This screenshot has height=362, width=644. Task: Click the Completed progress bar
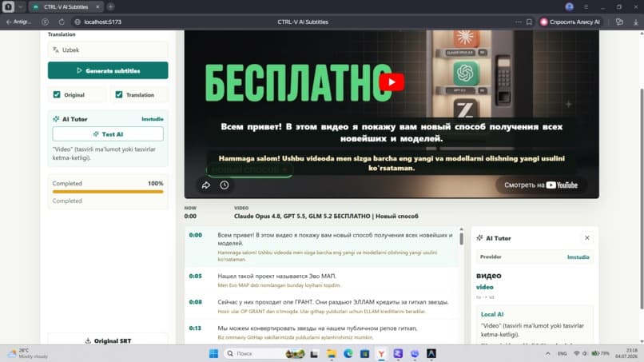pyautogui.click(x=108, y=192)
